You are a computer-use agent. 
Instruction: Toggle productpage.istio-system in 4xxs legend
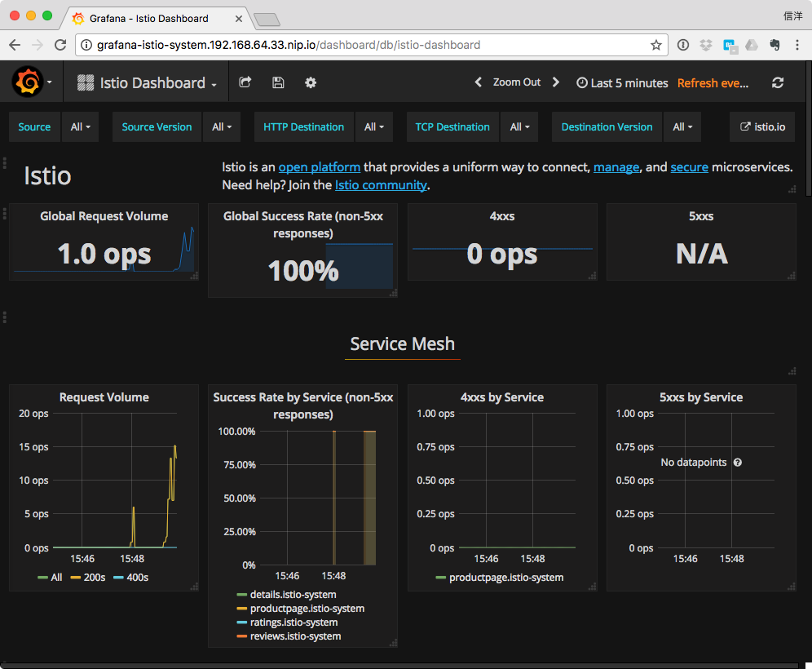click(500, 578)
